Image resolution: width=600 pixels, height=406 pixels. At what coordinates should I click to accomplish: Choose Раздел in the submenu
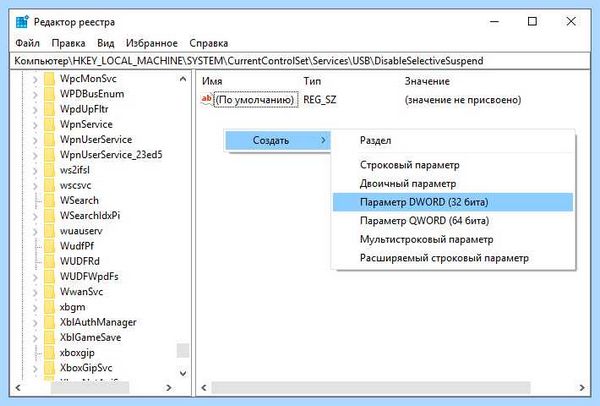click(453, 140)
